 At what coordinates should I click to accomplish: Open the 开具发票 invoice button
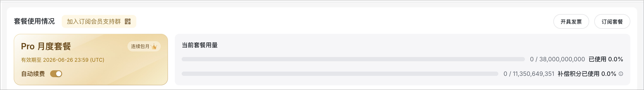pos(571,21)
